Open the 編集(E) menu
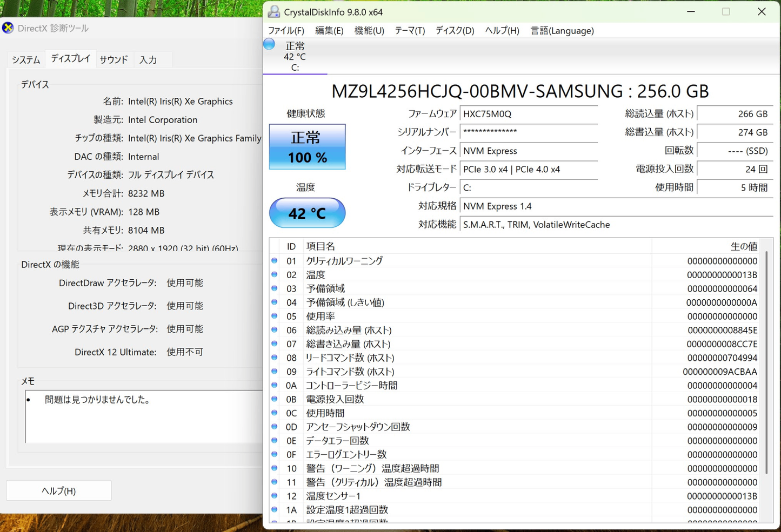This screenshot has height=532, width=781. point(329,31)
